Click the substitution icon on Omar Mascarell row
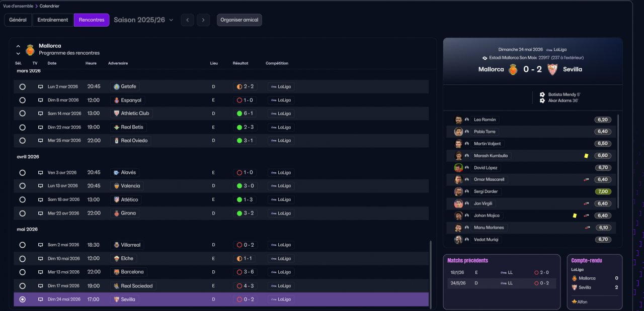644x311 pixels. [x=587, y=179]
